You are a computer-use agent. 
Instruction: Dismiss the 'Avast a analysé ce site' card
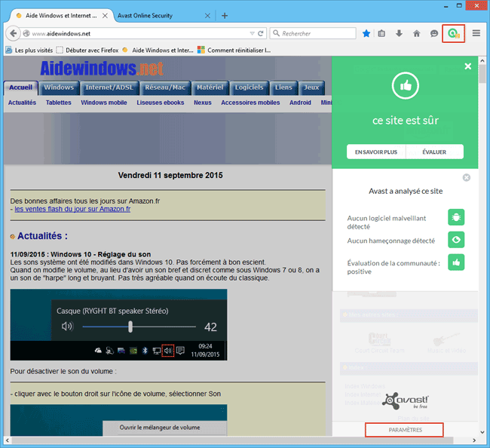pos(466,177)
